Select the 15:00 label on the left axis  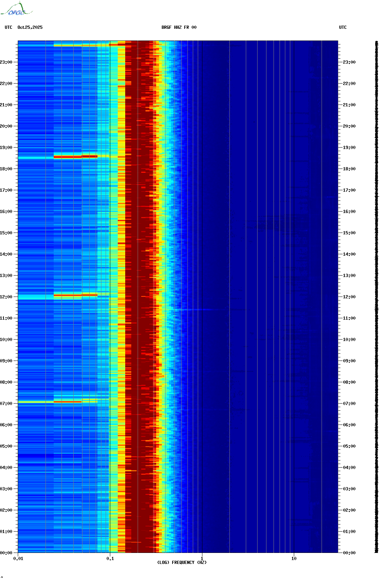(6, 233)
